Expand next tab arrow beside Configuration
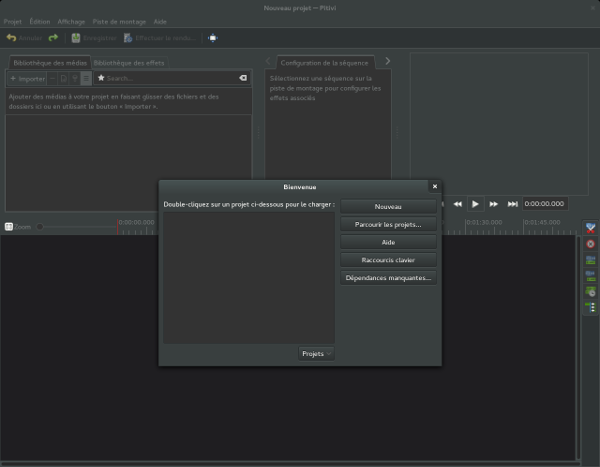 388,62
